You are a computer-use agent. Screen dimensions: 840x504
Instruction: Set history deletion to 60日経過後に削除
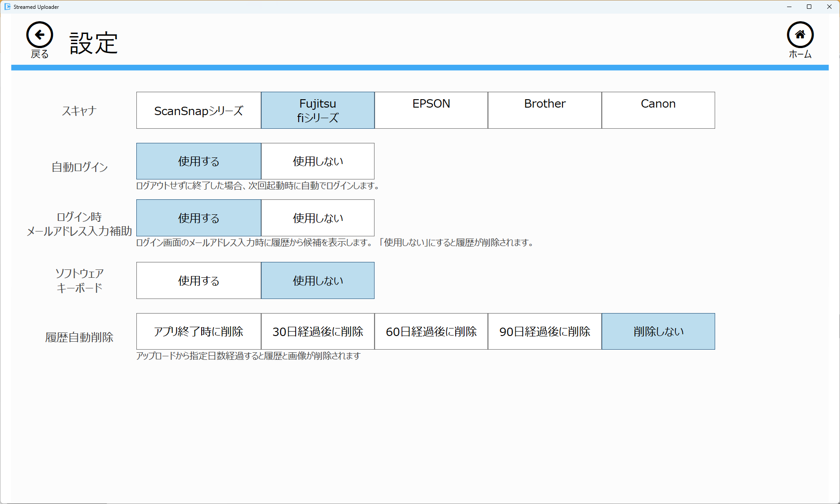[431, 332]
